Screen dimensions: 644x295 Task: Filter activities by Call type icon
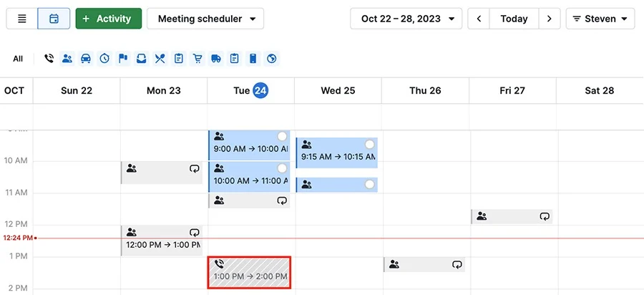tap(49, 59)
